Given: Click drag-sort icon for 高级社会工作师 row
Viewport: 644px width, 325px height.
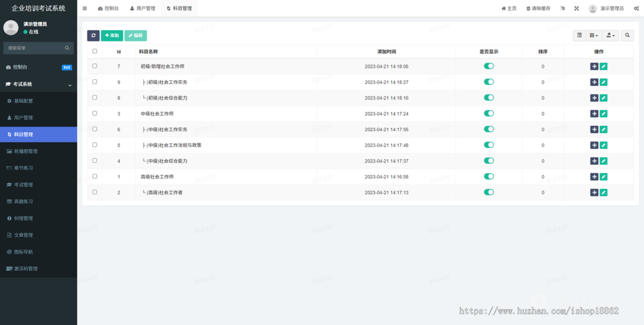Looking at the screenshot, I should [594, 177].
